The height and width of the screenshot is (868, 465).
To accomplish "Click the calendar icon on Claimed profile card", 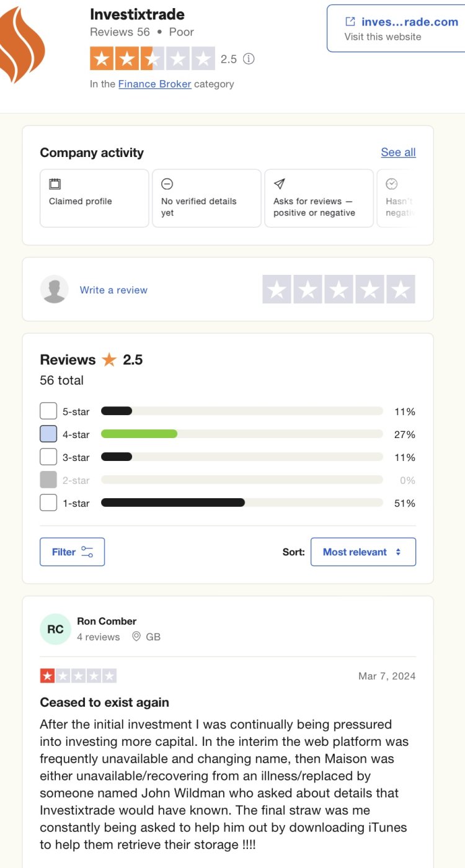I will coord(55,184).
